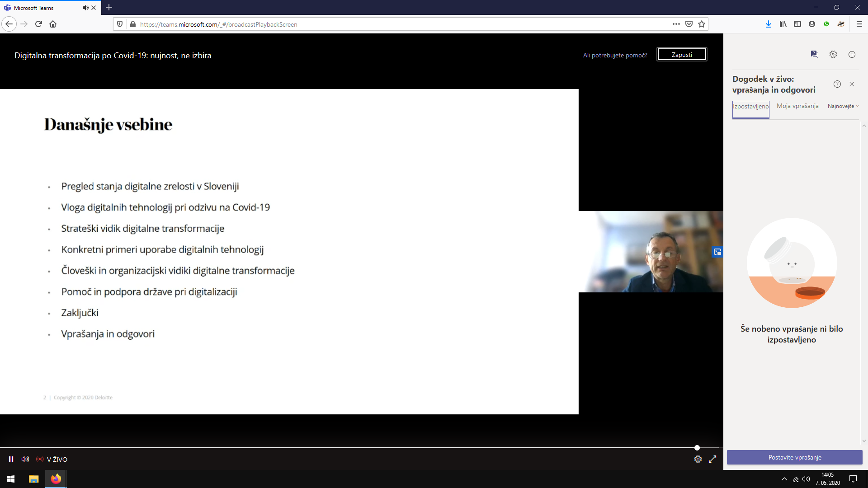Show the meeting info icon

click(x=852, y=54)
